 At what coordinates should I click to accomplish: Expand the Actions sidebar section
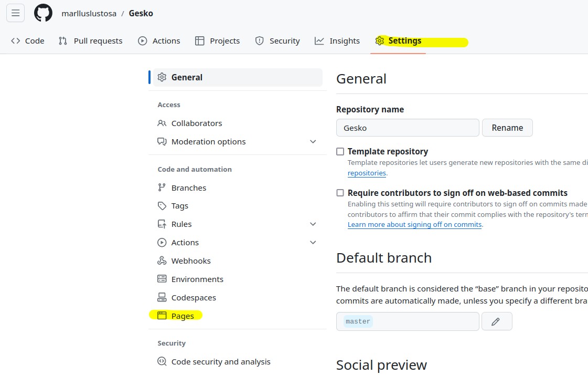(313, 242)
